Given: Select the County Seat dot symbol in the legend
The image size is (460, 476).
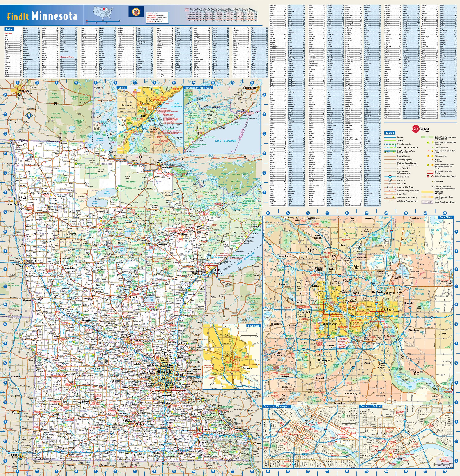Looking at the screenshot, I should 433,182.
